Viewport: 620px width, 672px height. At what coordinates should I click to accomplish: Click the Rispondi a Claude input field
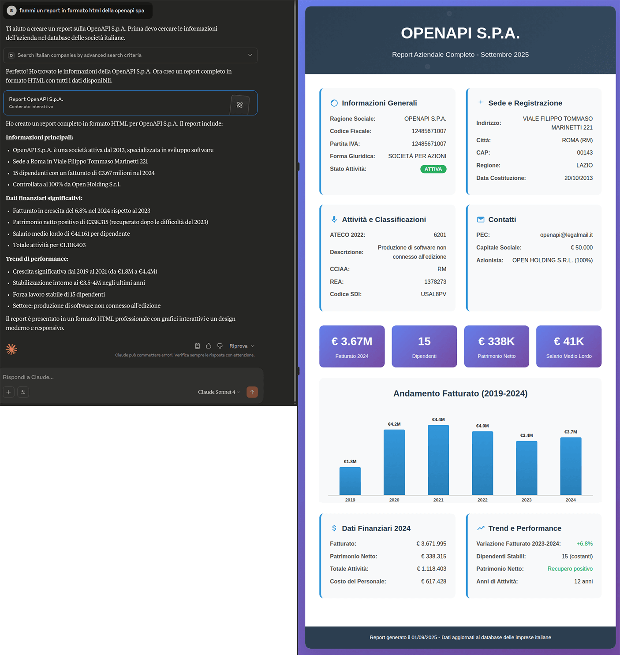coord(131,377)
